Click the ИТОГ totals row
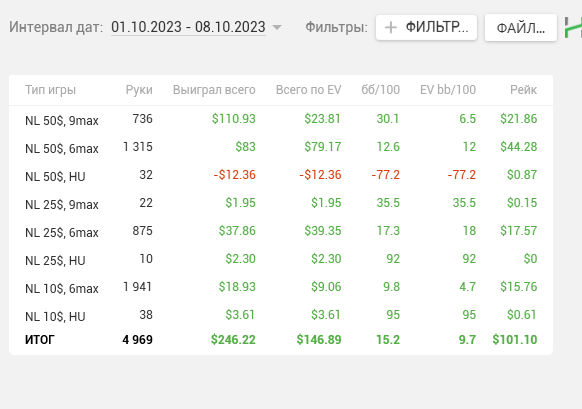582x409 pixels. point(281,340)
